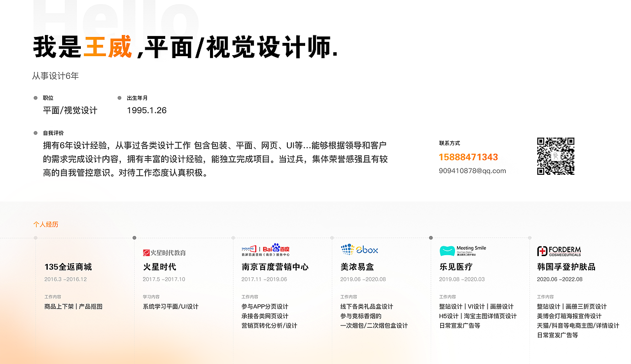Click the email 909410878@qq.com
The height and width of the screenshot is (364, 631).
pyautogui.click(x=472, y=171)
